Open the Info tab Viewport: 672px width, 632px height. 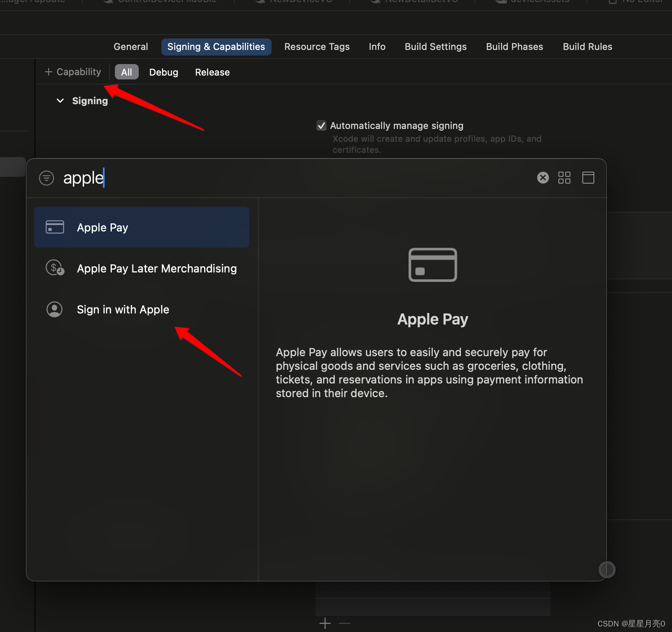pyautogui.click(x=377, y=47)
